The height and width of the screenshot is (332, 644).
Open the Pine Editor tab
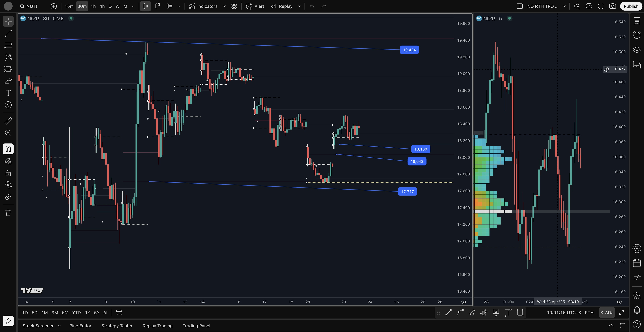pyautogui.click(x=80, y=326)
